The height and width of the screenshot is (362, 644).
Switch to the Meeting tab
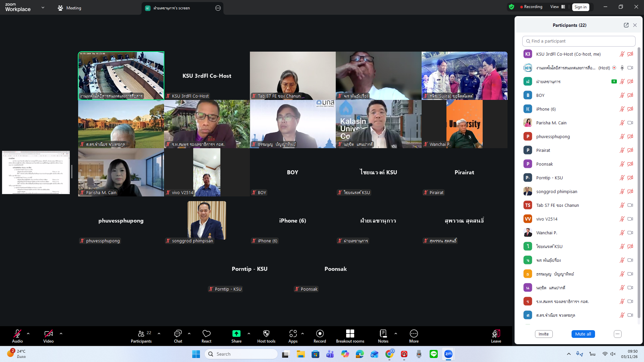pos(69,8)
